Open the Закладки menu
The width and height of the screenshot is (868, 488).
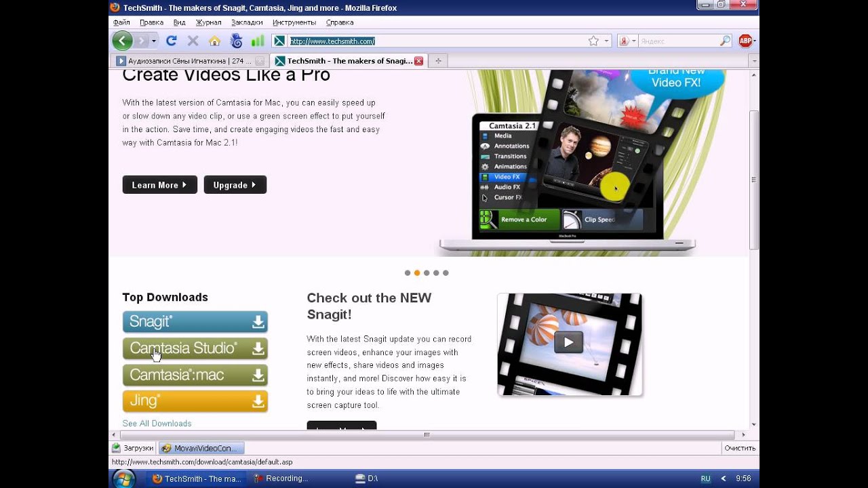tap(245, 22)
